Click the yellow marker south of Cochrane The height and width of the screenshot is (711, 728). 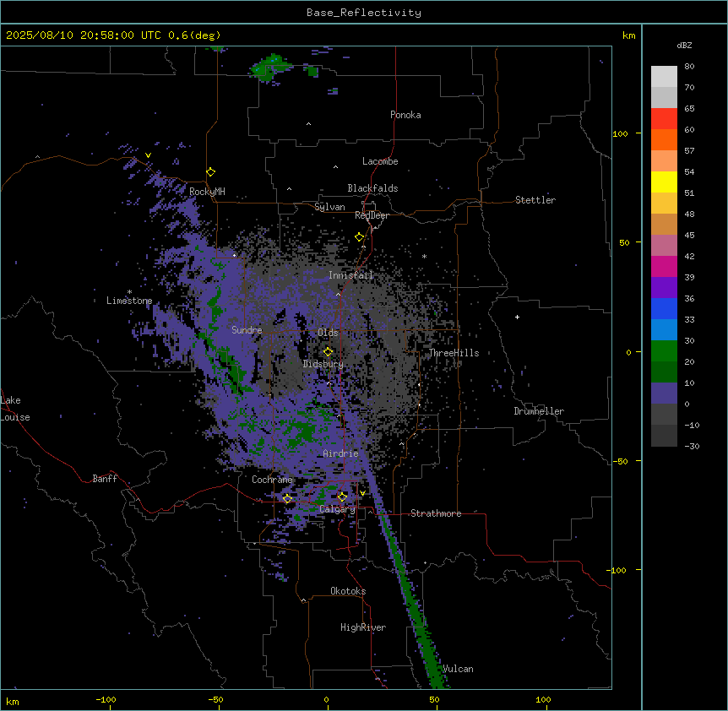point(287,498)
